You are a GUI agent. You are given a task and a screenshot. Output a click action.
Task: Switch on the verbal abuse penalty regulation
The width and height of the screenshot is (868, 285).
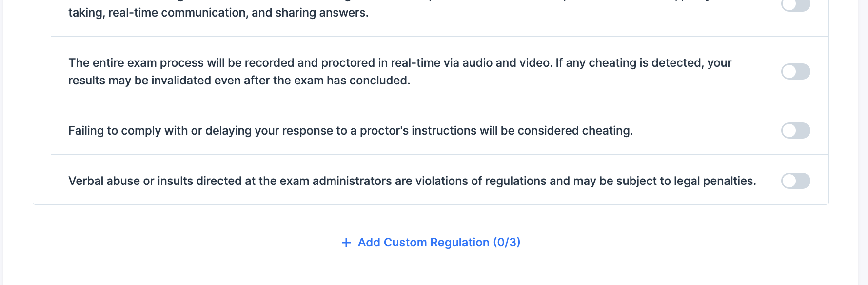coord(795,181)
